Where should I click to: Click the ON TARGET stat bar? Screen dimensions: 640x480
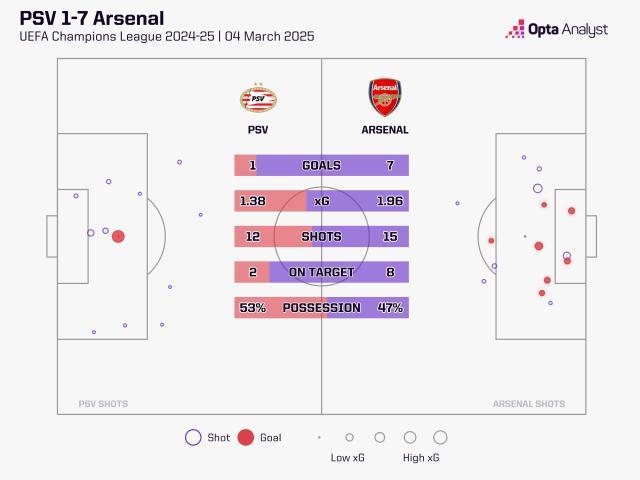[321, 272]
